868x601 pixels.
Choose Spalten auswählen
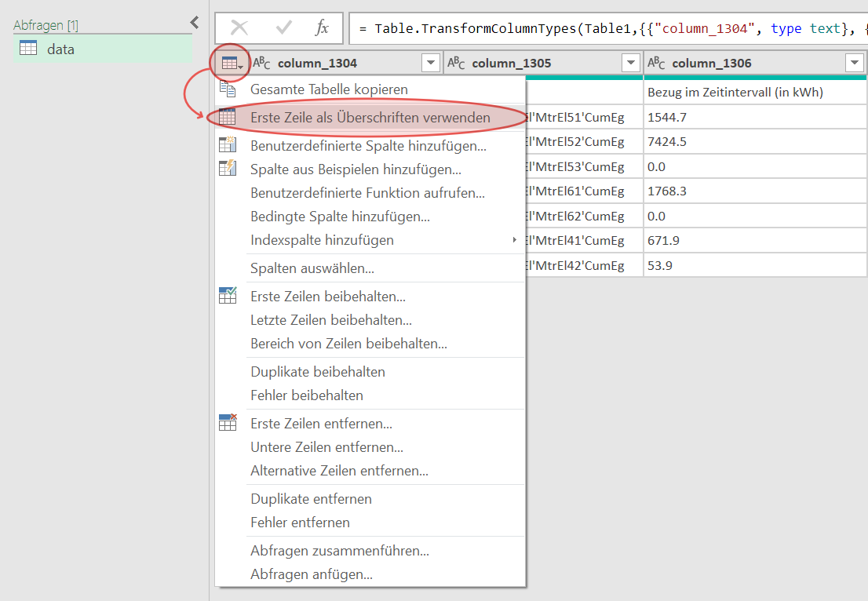click(x=370, y=268)
